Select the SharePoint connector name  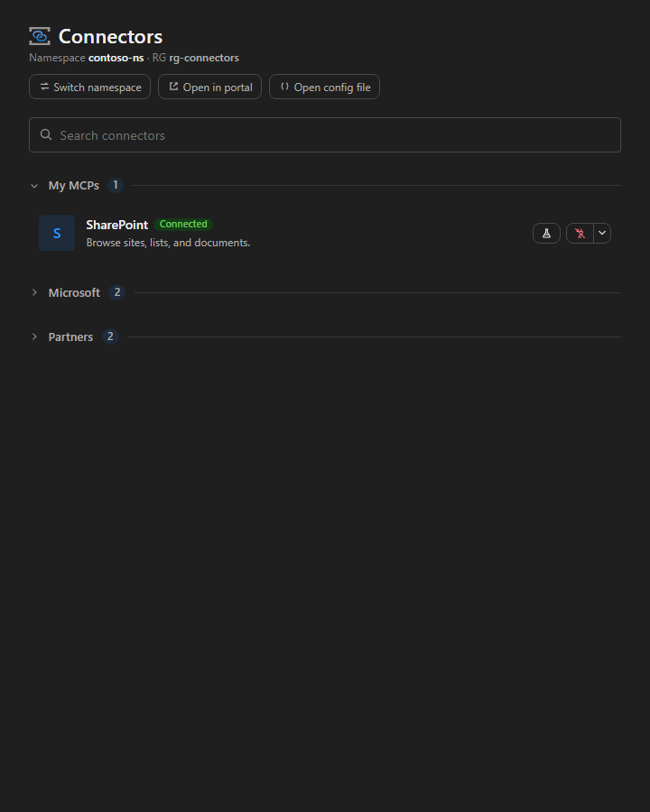pyautogui.click(x=117, y=225)
